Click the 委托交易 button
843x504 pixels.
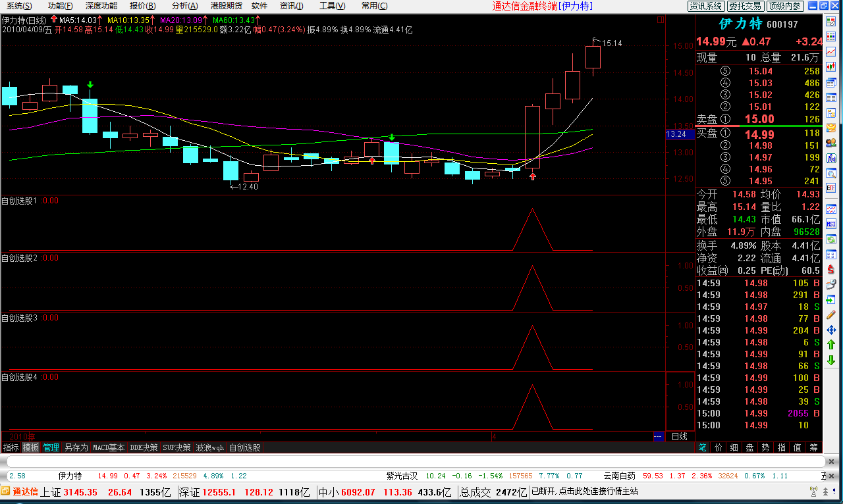pos(746,6)
